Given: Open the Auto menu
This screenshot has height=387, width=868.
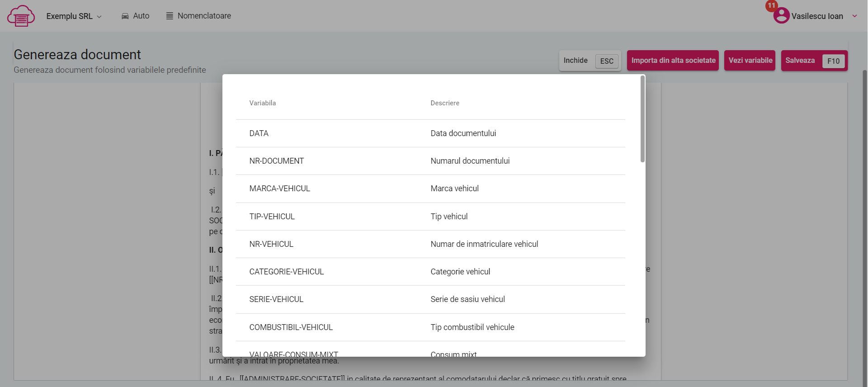Looking at the screenshot, I should coord(135,16).
